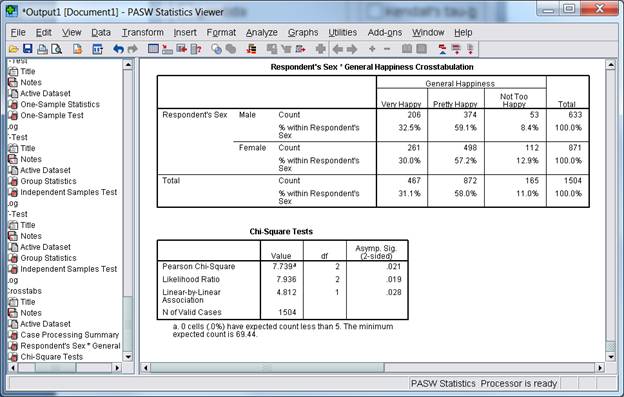Open the Help menu

[x=463, y=33]
